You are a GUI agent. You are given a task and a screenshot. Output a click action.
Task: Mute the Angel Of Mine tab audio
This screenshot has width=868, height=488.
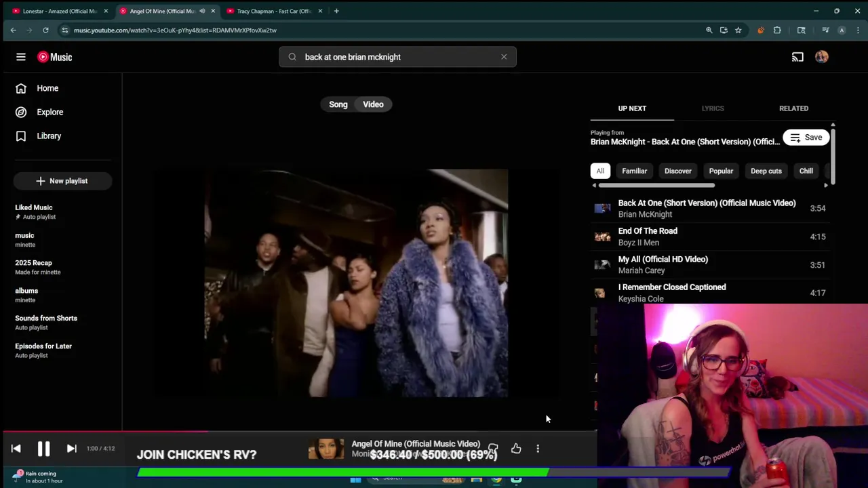(x=202, y=11)
